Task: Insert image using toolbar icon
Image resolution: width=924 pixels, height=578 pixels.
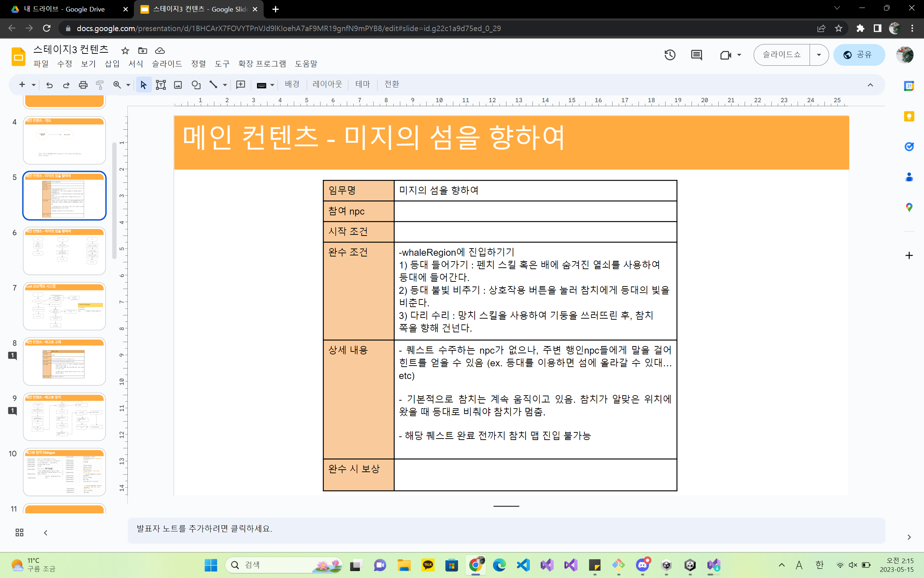Action: tap(178, 85)
